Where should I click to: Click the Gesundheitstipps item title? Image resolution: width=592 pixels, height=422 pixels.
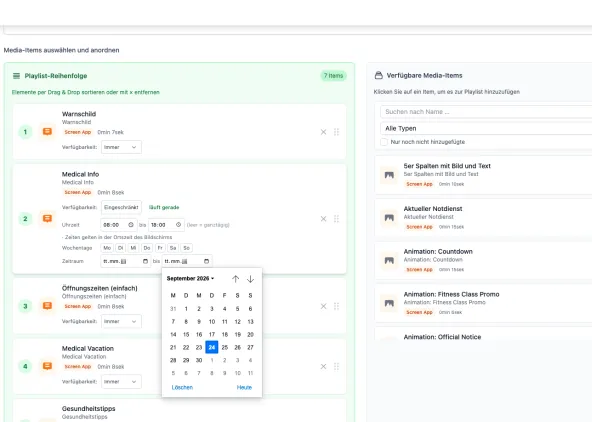pyautogui.click(x=89, y=408)
